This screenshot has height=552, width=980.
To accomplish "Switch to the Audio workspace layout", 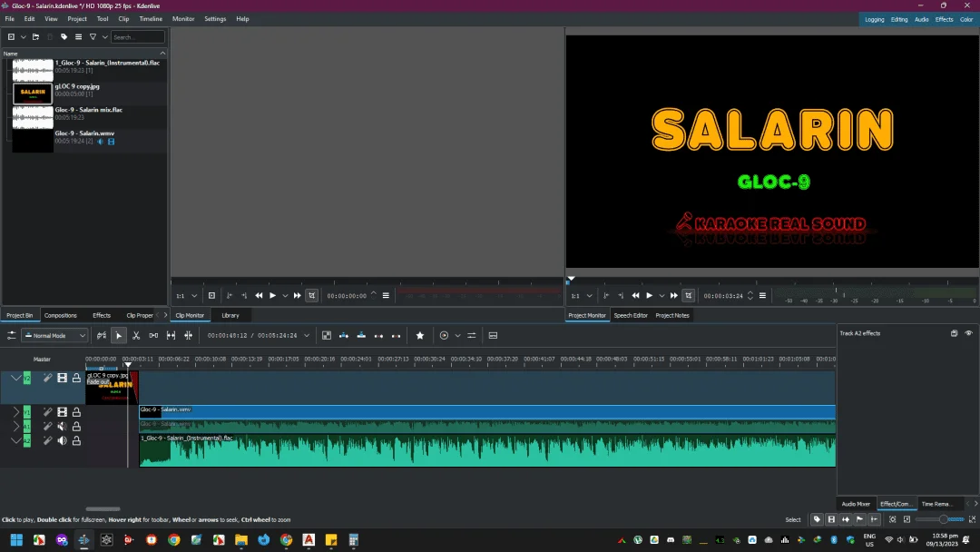I will pyautogui.click(x=921, y=19).
